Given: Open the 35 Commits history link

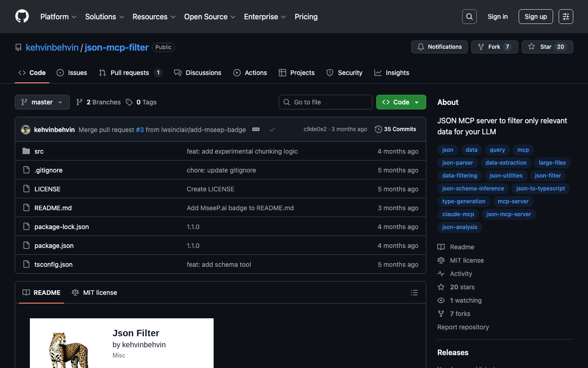Looking at the screenshot, I should pos(396,129).
